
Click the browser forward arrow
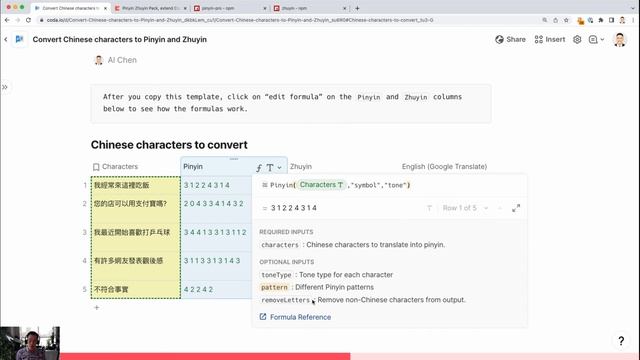tap(18, 20)
